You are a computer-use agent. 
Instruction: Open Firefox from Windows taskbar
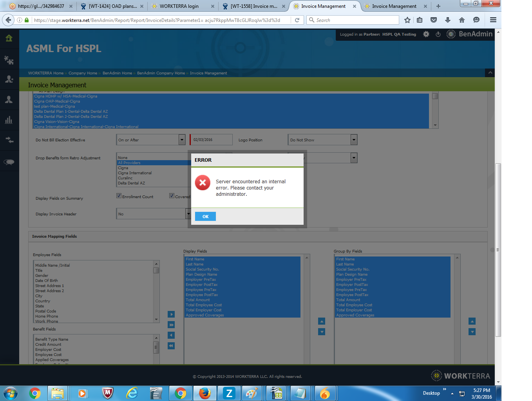coord(205,393)
